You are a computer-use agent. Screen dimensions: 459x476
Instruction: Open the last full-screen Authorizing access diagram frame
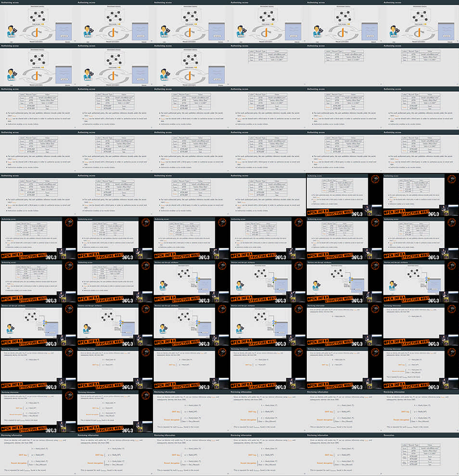(x=191, y=65)
